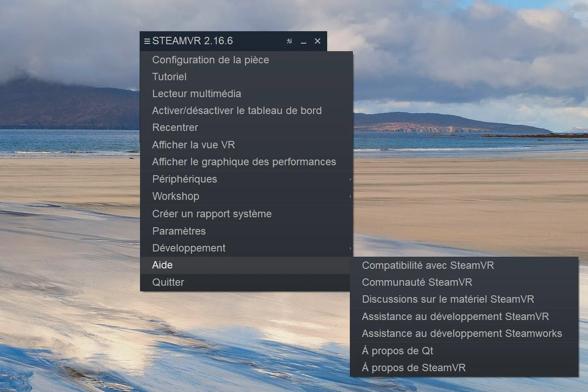Click the pin icon in the SteamVR title bar
Image resolution: width=588 pixels, height=392 pixels.
pyautogui.click(x=289, y=41)
